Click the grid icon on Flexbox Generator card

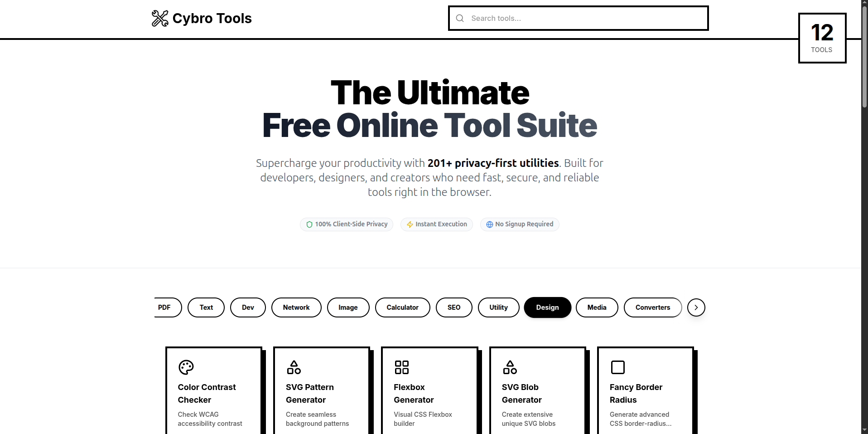pyautogui.click(x=402, y=367)
